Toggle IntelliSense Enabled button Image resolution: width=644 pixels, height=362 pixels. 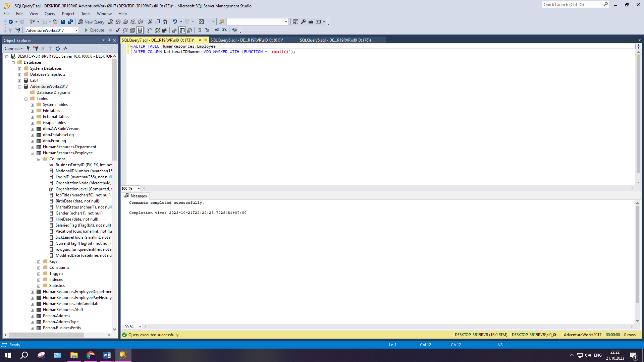140,30
